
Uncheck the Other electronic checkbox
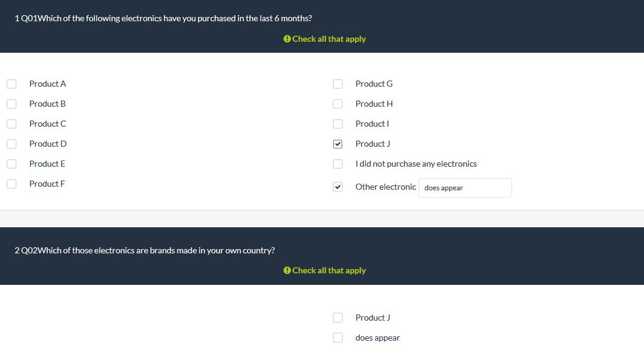point(338,187)
